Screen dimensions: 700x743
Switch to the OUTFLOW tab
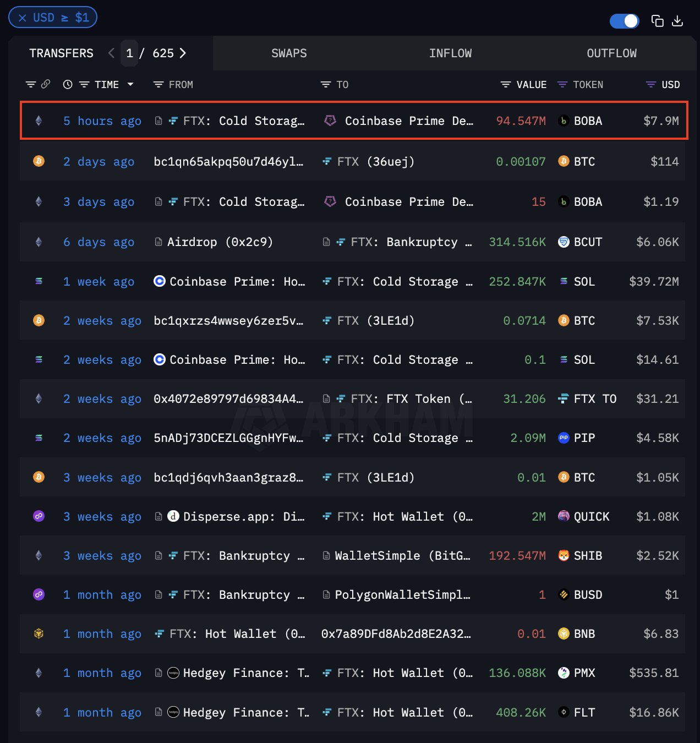[x=611, y=53]
